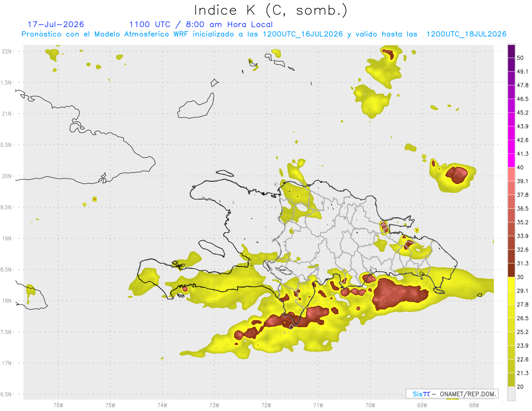Click the colorbar value '47.8'
The image size is (532, 411).
[523, 85]
